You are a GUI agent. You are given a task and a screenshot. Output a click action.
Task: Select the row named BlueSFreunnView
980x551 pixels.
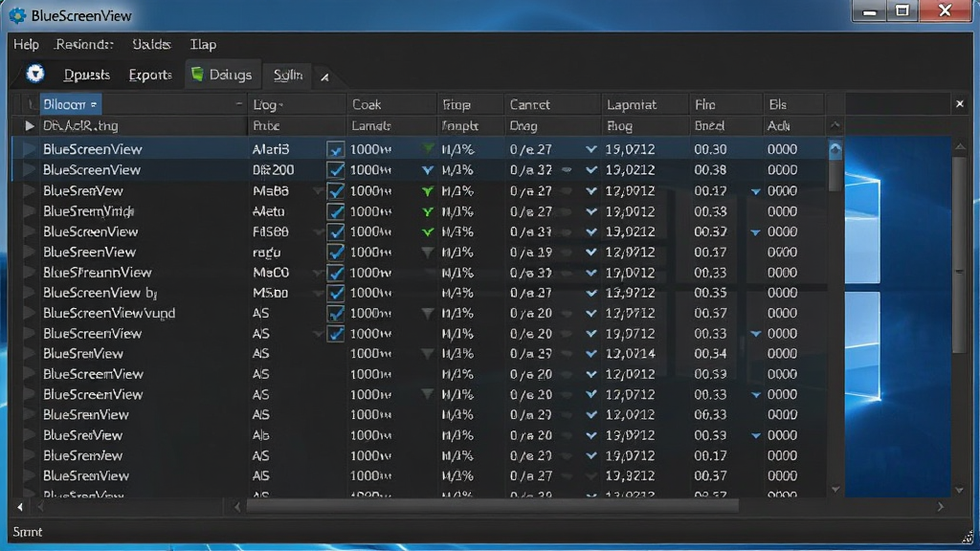point(419,273)
